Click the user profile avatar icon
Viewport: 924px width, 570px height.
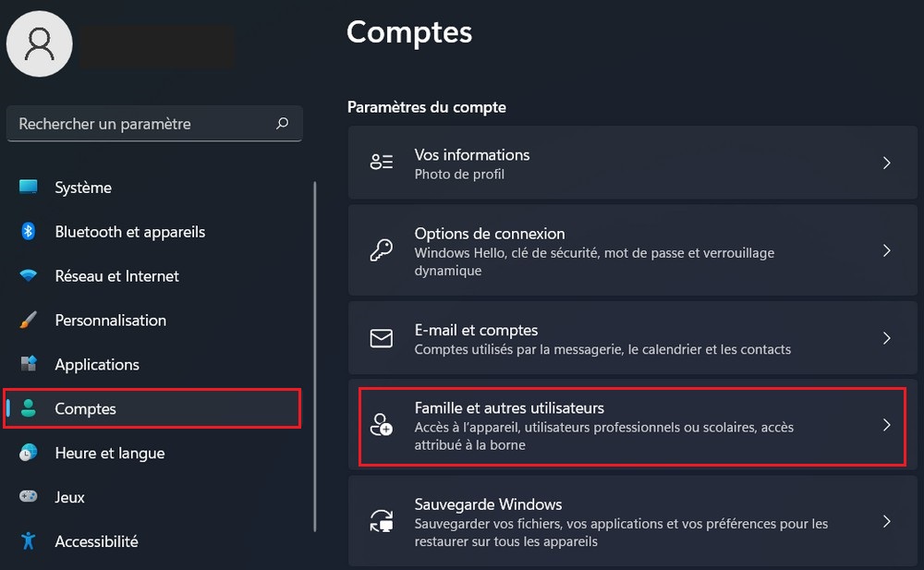point(40,43)
